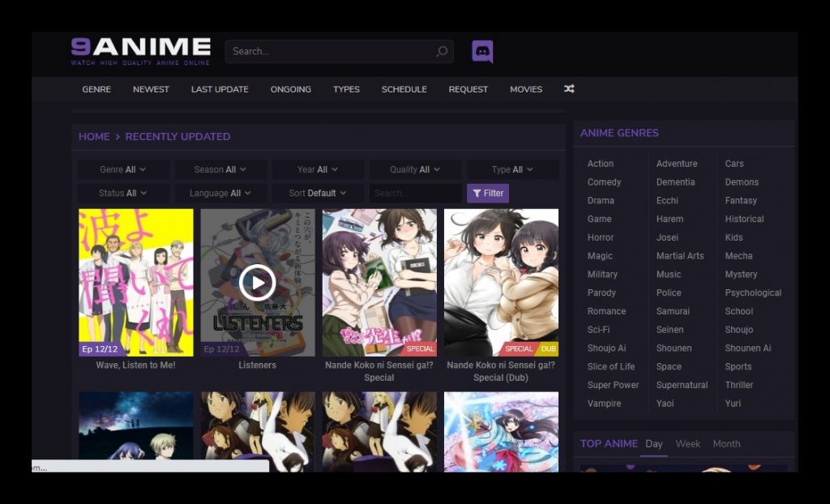Open the REQUEST page
Image resolution: width=830 pixels, height=504 pixels.
pos(468,89)
